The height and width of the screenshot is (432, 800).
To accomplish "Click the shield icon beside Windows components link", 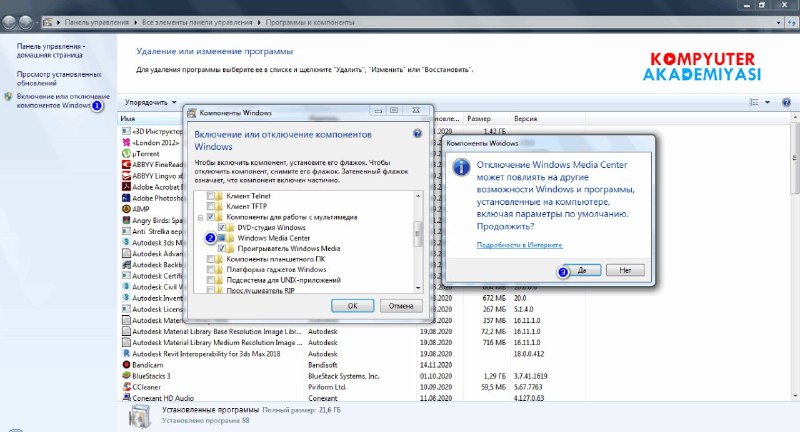I will 8,96.
